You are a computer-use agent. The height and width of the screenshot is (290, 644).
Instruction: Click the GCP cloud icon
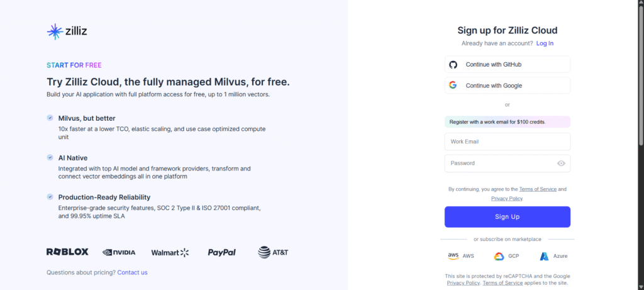click(499, 256)
